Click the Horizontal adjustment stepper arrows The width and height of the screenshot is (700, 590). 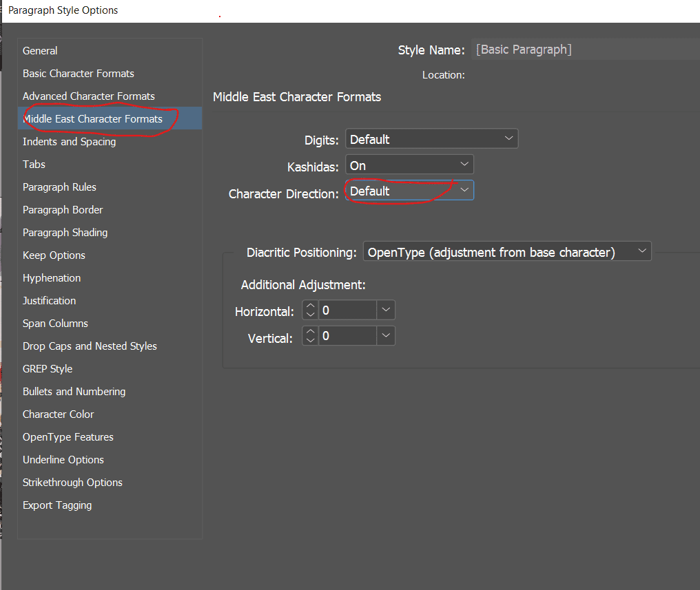click(310, 310)
